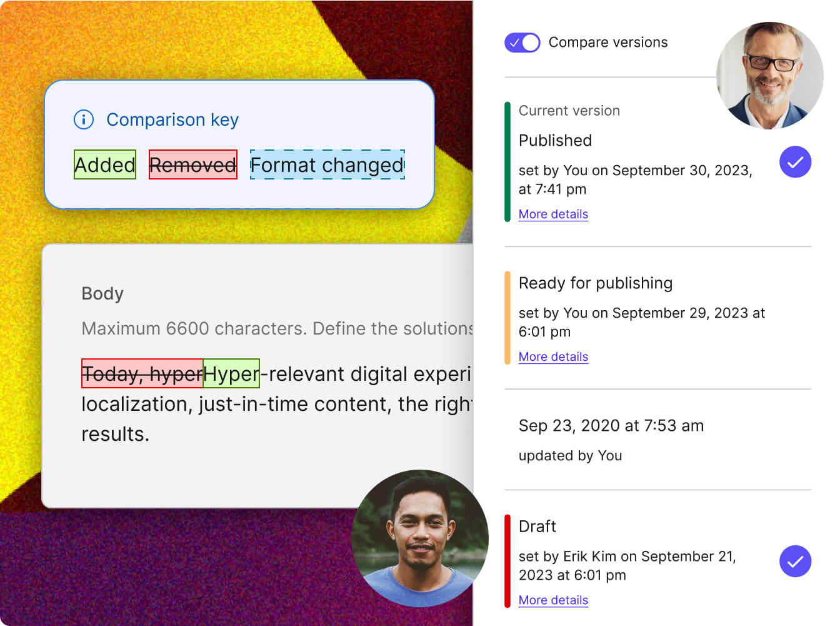Viewport: 840px width, 626px height.
Task: Select the 'Format changed' sample in the key
Action: pyautogui.click(x=326, y=164)
